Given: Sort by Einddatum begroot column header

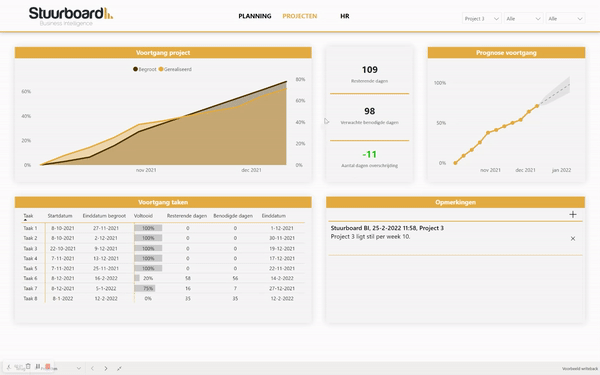Looking at the screenshot, I should [x=104, y=216].
